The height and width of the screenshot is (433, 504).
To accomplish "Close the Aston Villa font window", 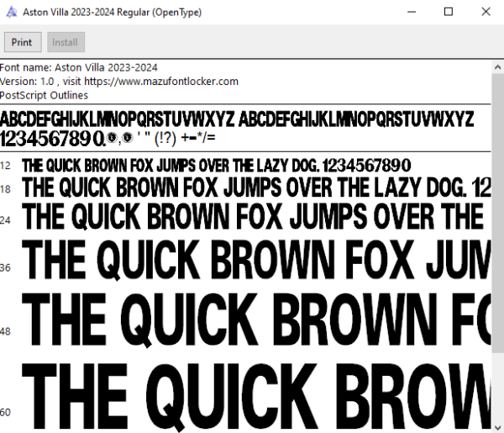I will (486, 12).
